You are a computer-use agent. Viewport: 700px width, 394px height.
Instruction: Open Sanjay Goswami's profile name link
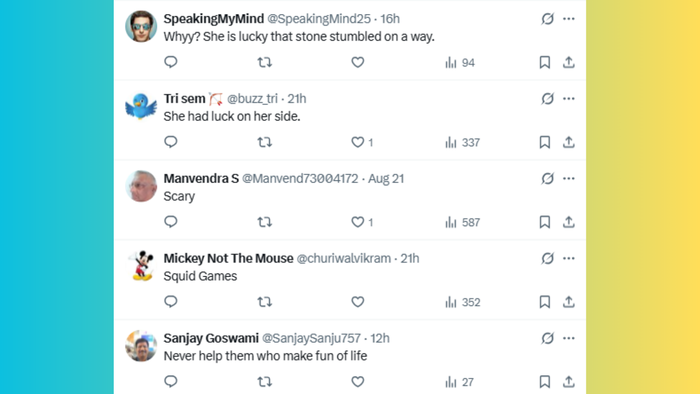point(211,338)
